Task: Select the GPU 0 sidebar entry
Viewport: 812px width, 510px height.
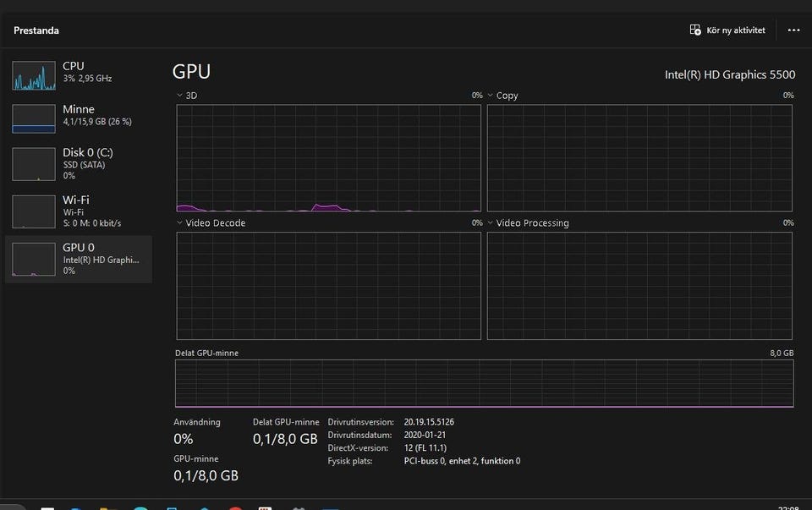Action: coord(78,259)
